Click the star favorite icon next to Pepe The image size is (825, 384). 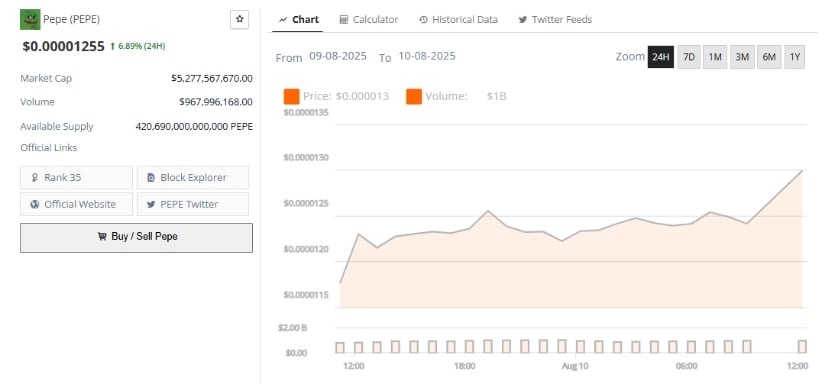pos(239,19)
